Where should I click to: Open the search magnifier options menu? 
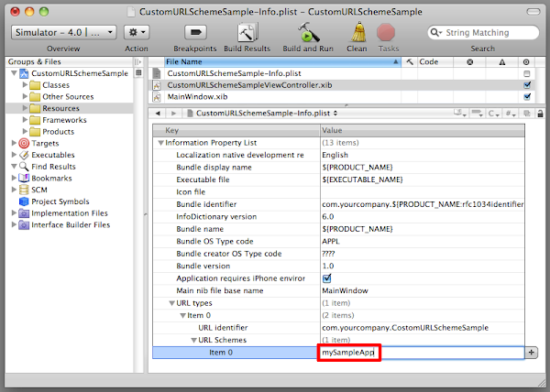click(x=436, y=33)
